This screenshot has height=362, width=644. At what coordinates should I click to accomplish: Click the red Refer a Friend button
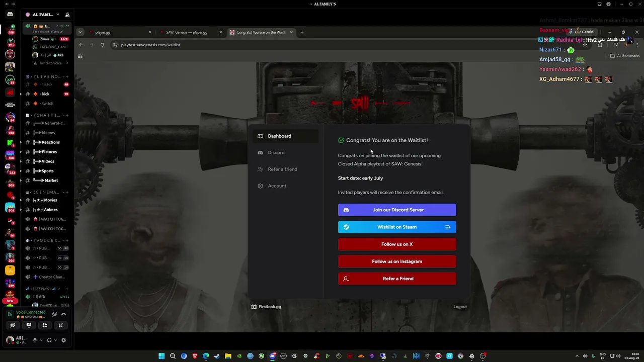[397, 279]
